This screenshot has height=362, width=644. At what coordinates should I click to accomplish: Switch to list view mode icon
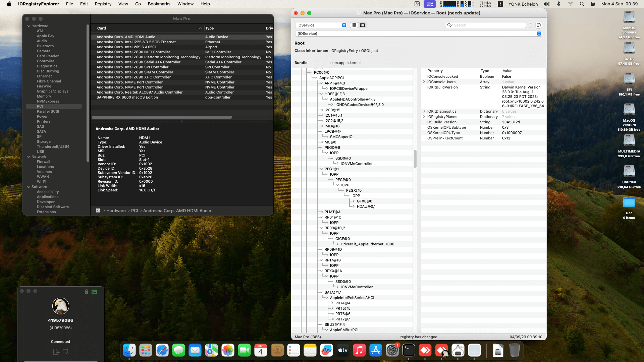[354, 25]
